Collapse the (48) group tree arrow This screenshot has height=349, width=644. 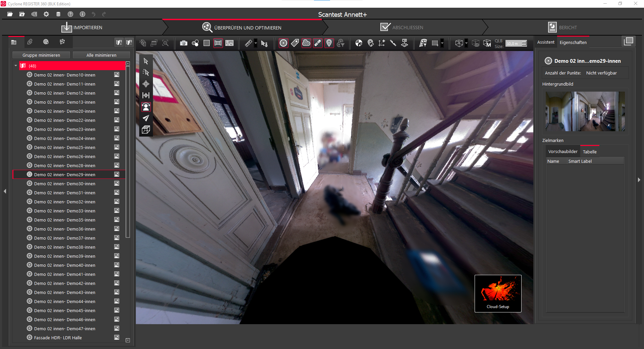click(16, 66)
